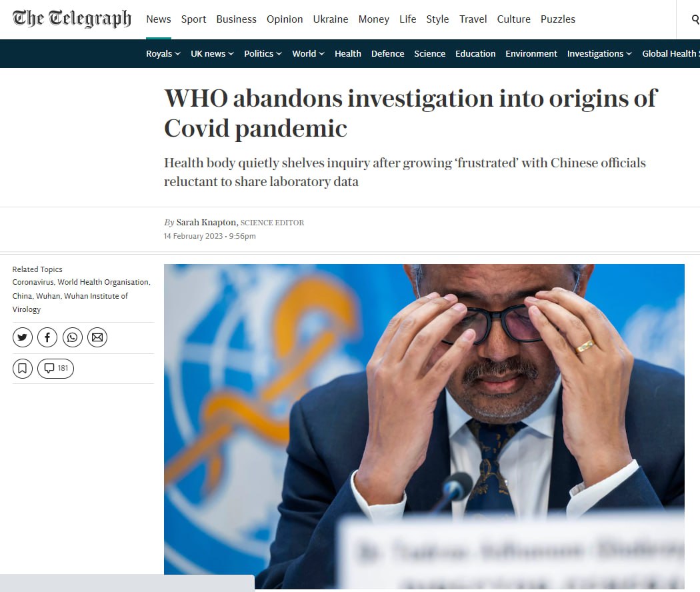
Task: Expand the Royals dropdown
Action: tap(163, 53)
